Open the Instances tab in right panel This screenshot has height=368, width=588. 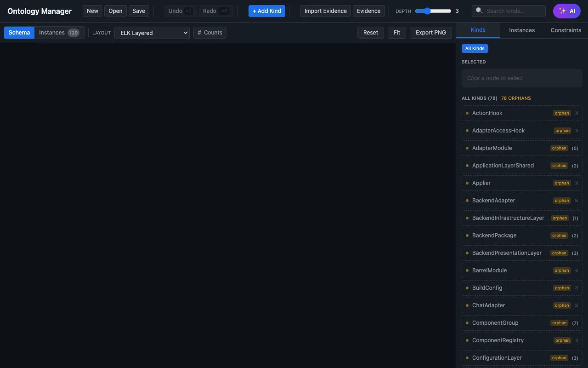(522, 30)
